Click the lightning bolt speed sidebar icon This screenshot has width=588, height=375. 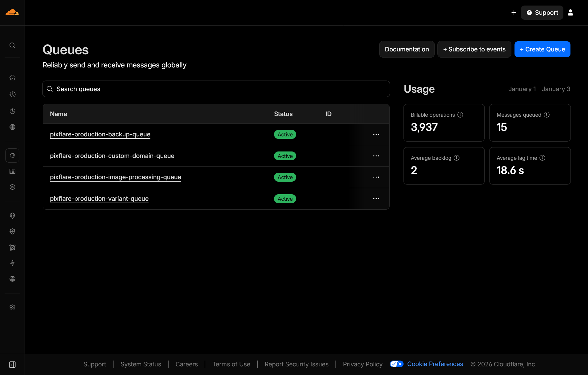[12, 263]
